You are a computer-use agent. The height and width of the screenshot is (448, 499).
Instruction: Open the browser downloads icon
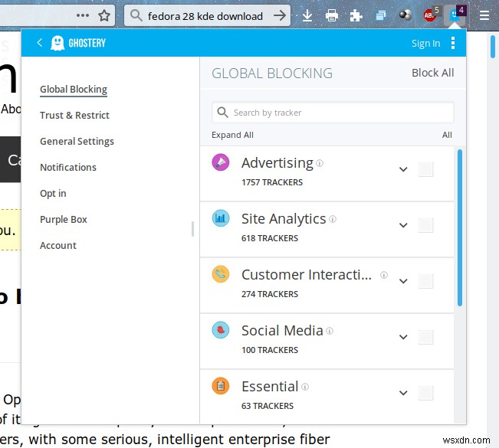(x=307, y=15)
